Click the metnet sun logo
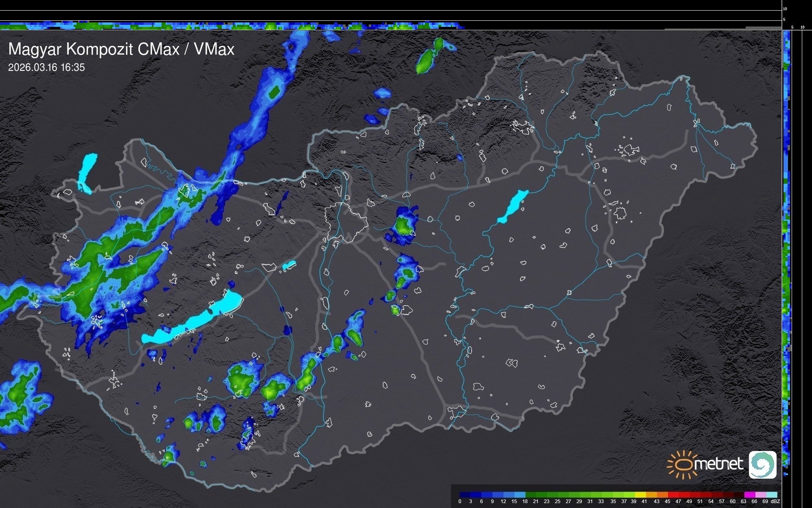812x508 pixels. pyautogui.click(x=683, y=464)
